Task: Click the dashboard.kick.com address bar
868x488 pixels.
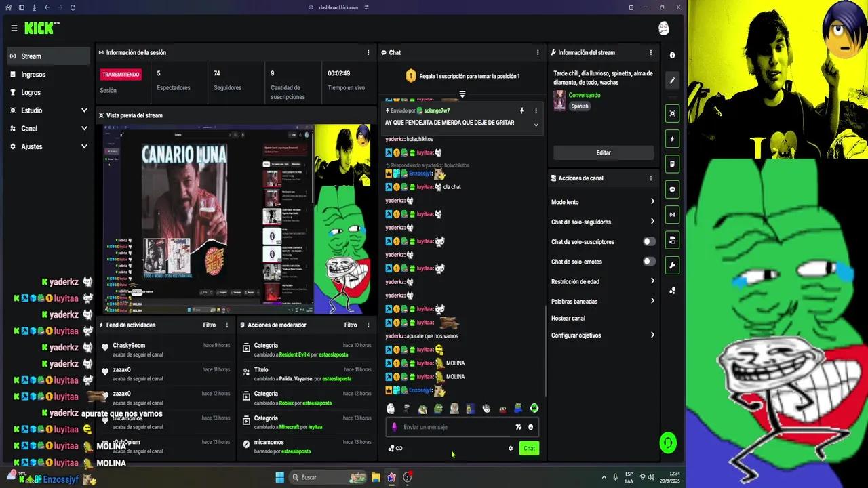Action: coord(338,7)
